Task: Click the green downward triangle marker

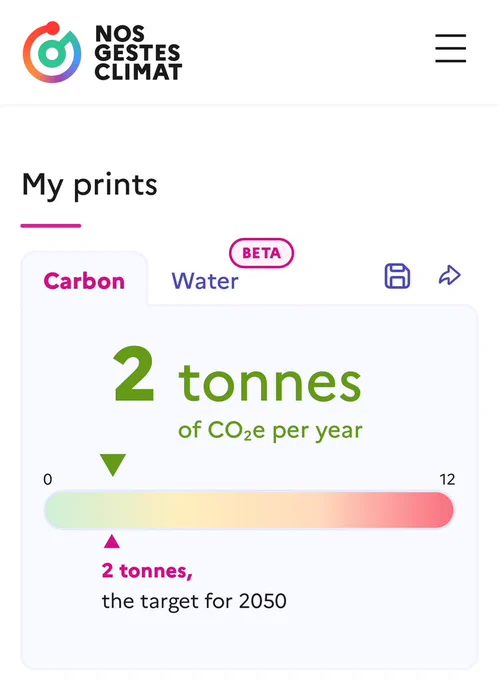Action: click(113, 465)
